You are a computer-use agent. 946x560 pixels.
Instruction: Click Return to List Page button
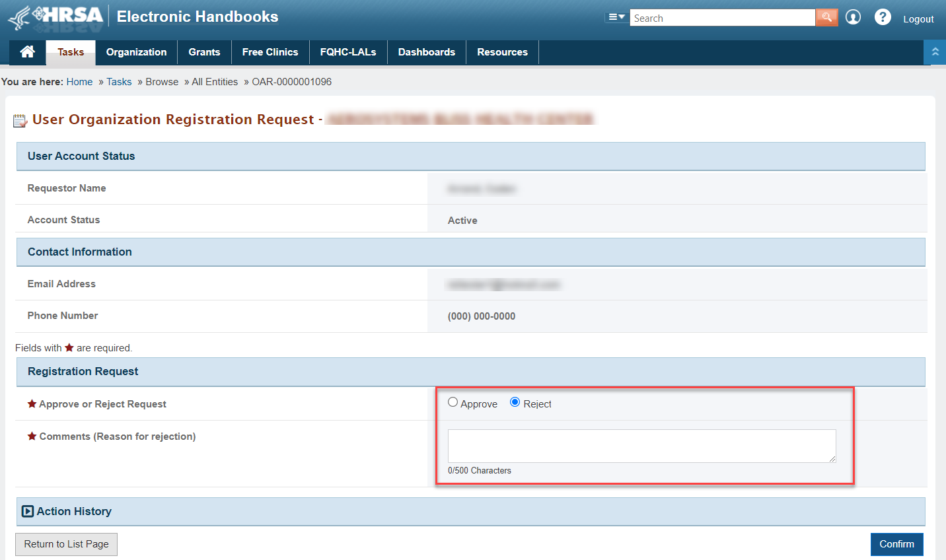click(66, 544)
